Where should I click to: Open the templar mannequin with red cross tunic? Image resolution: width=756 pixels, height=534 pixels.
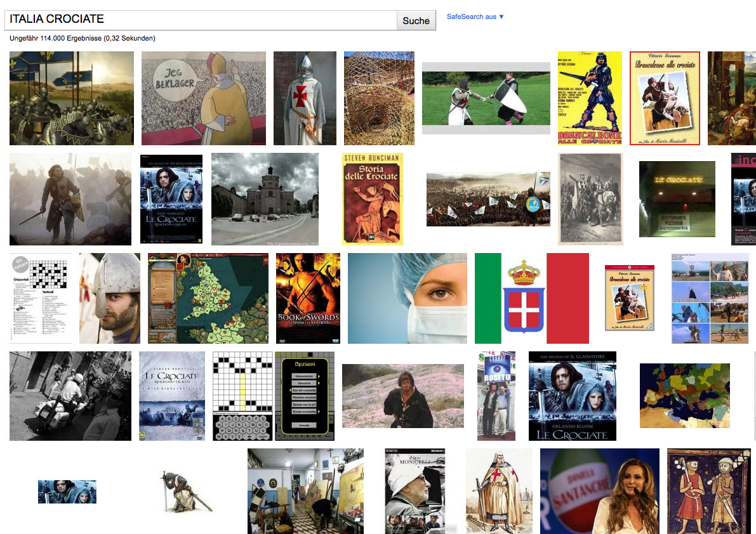pos(305,98)
